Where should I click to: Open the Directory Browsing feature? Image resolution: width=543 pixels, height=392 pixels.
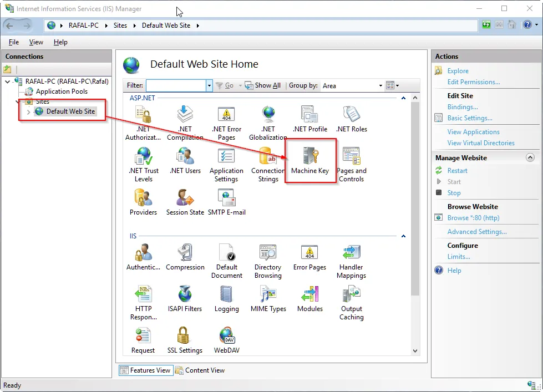pos(268,261)
